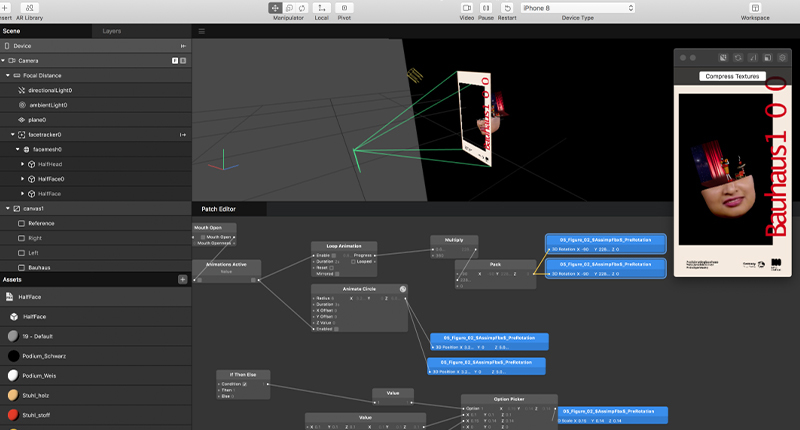The image size is (800, 430).
Task: Restart the effect preview
Action: pos(507,8)
